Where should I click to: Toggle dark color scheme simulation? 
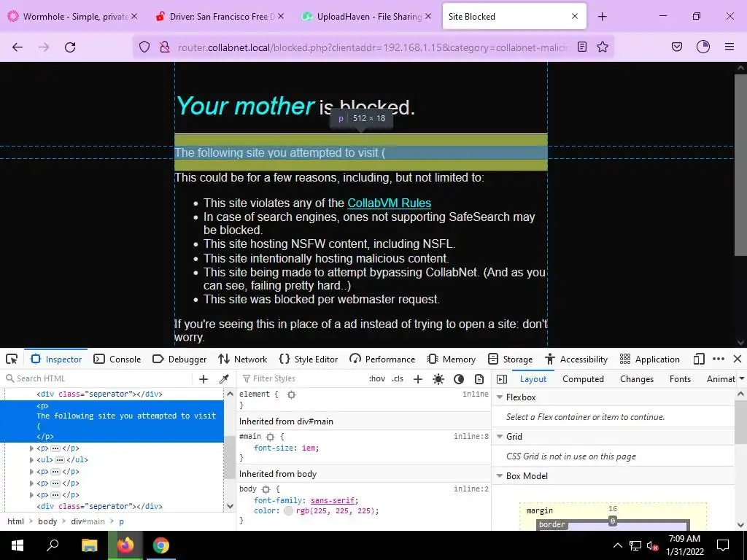[459, 378]
